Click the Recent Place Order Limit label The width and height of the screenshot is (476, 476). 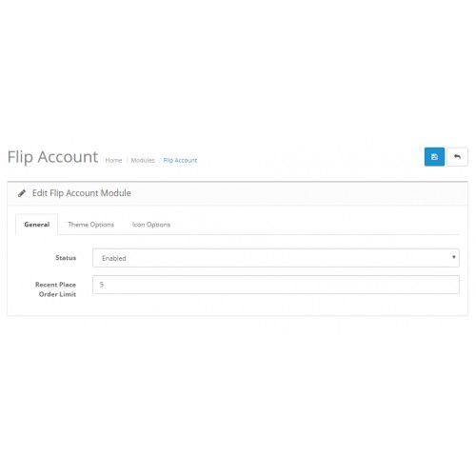(x=55, y=289)
